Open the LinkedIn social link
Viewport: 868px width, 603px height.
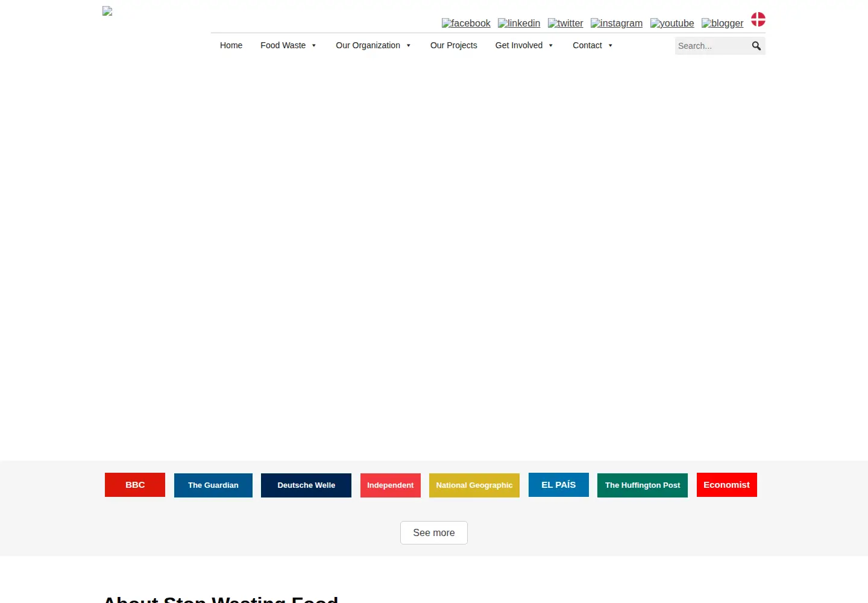click(x=519, y=24)
